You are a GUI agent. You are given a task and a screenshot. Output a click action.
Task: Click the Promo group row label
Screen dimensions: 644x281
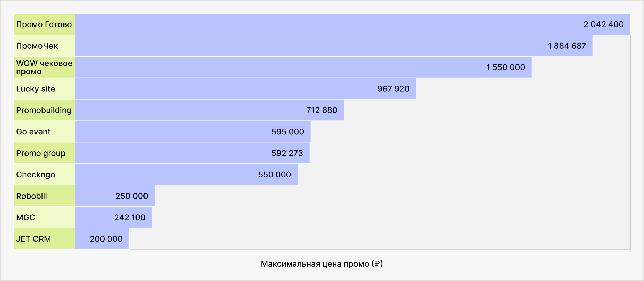44,153
